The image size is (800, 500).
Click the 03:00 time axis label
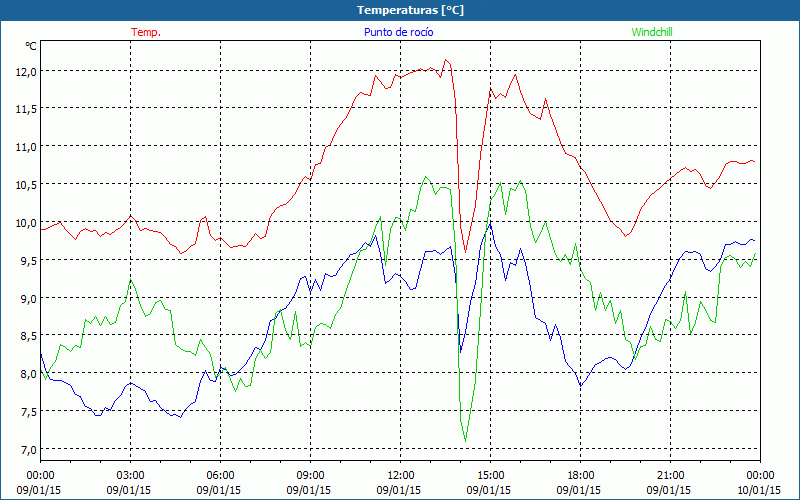click(x=130, y=476)
